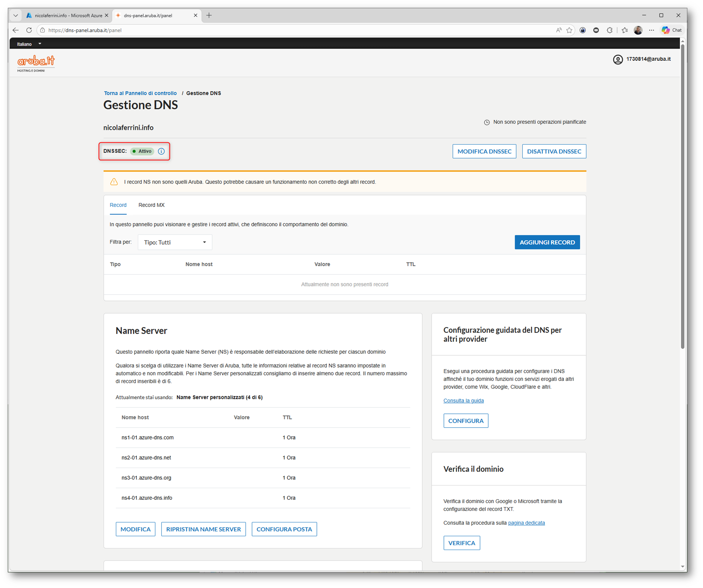Expand the browser tab list chevron
Image resolution: width=703 pixels, height=588 pixels.
click(x=16, y=15)
